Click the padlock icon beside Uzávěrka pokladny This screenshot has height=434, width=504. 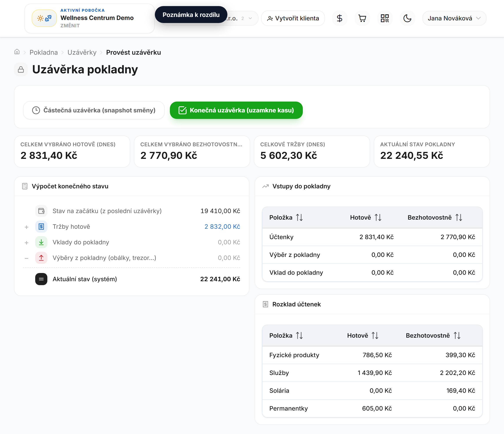[x=21, y=69]
